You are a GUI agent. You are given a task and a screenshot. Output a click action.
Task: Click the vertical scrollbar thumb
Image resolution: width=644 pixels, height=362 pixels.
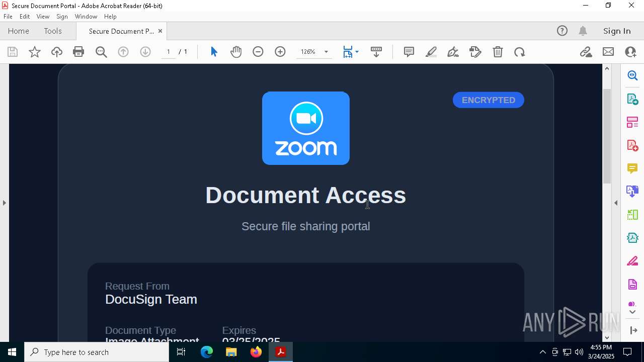pos(607,136)
